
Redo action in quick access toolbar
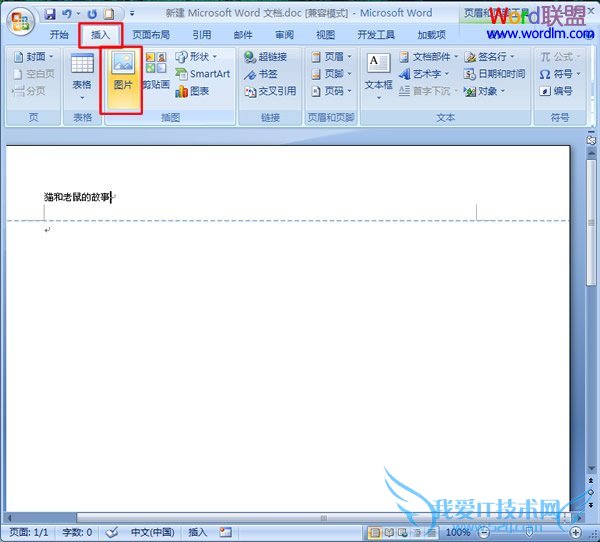92,14
